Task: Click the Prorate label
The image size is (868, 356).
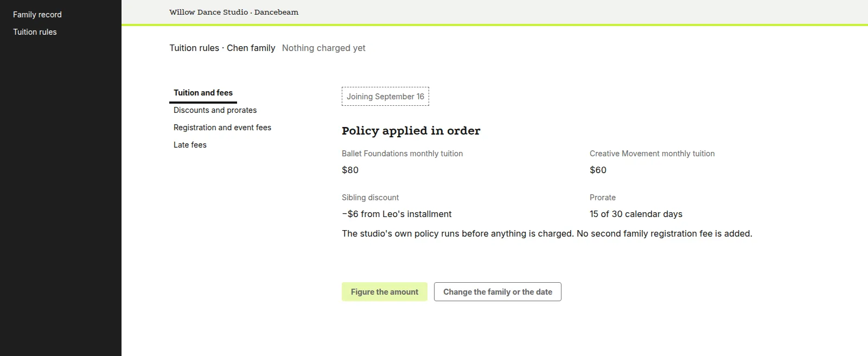Action: [x=603, y=198]
